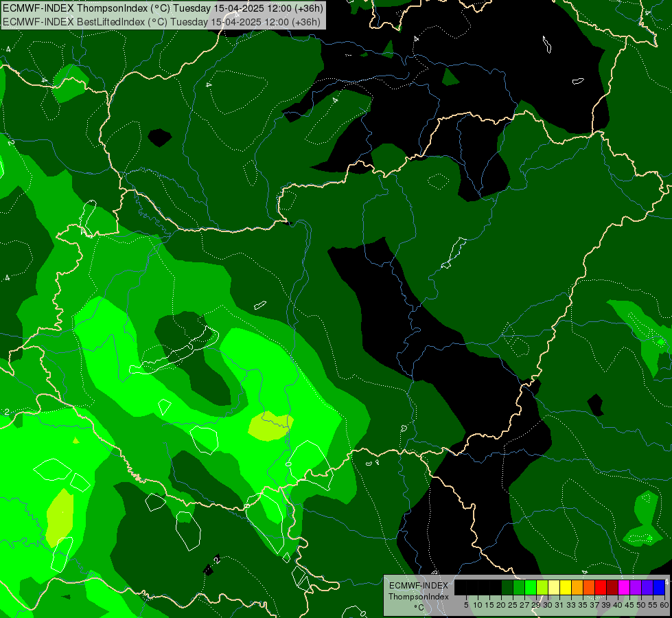672x618 pixels.
Task: Click the legend scale value 10
Action: tap(478, 605)
